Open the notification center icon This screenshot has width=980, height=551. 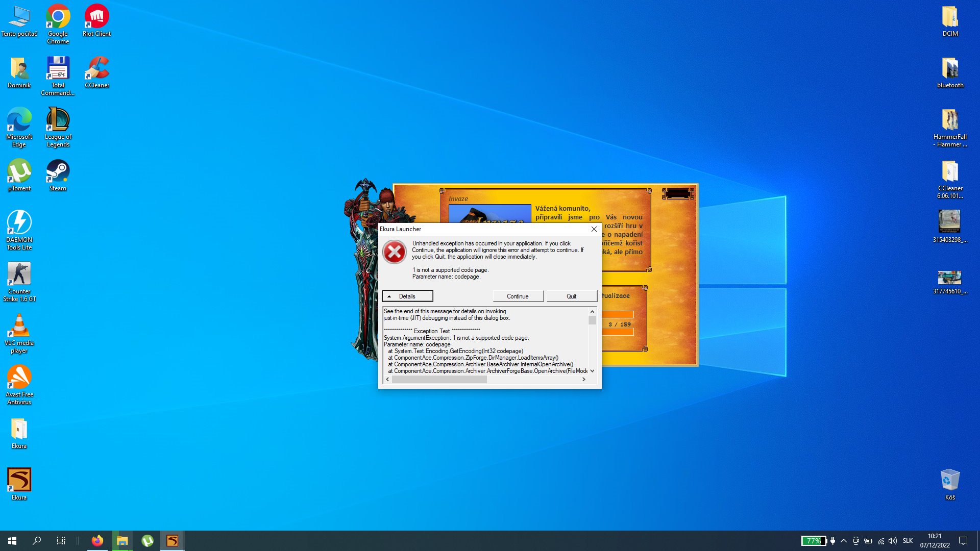click(963, 541)
